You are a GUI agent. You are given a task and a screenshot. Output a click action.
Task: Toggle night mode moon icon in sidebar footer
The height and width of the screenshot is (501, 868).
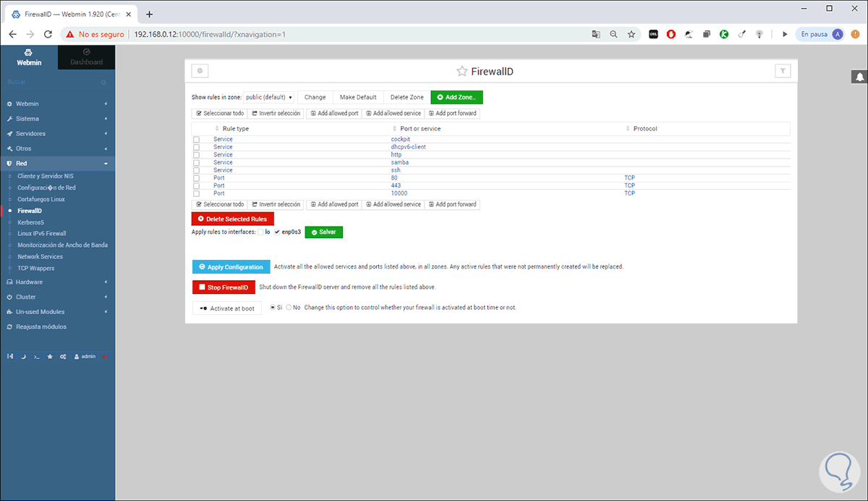pyautogui.click(x=22, y=356)
